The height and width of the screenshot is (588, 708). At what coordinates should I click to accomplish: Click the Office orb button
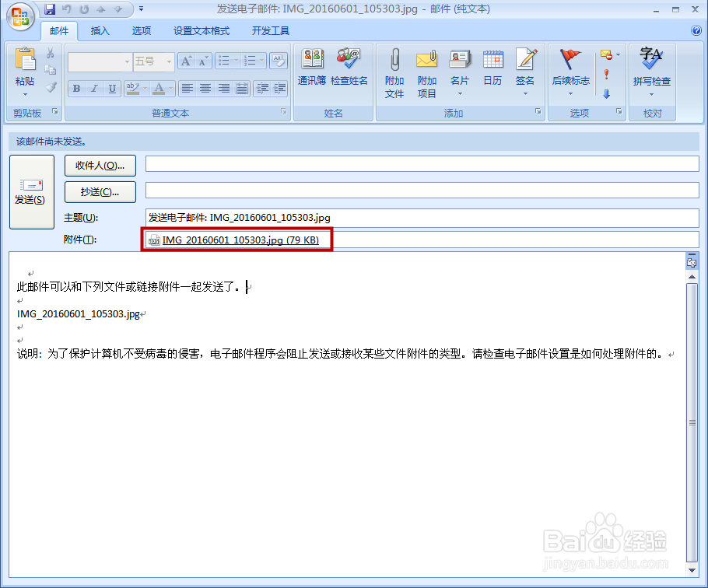pos(20,16)
